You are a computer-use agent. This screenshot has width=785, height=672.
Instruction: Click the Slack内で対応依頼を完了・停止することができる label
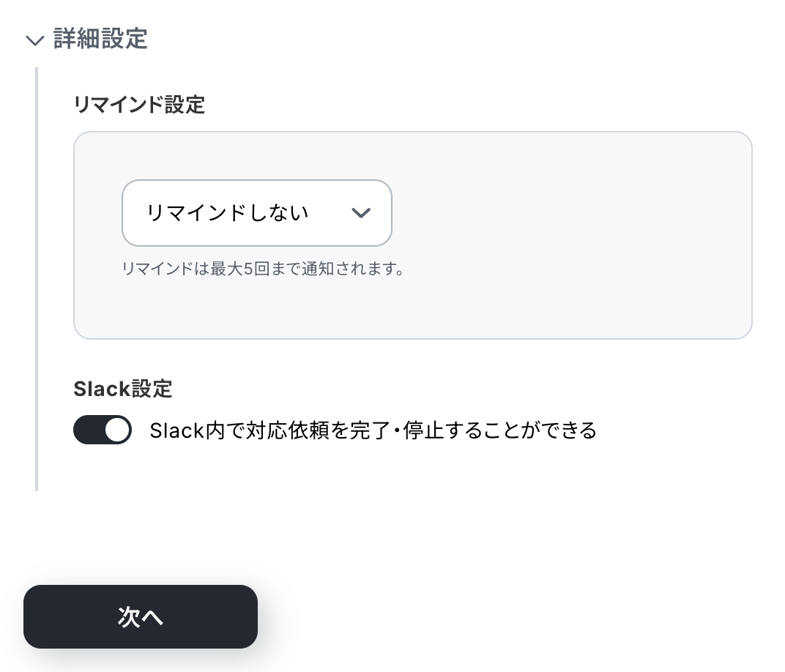[x=373, y=430]
